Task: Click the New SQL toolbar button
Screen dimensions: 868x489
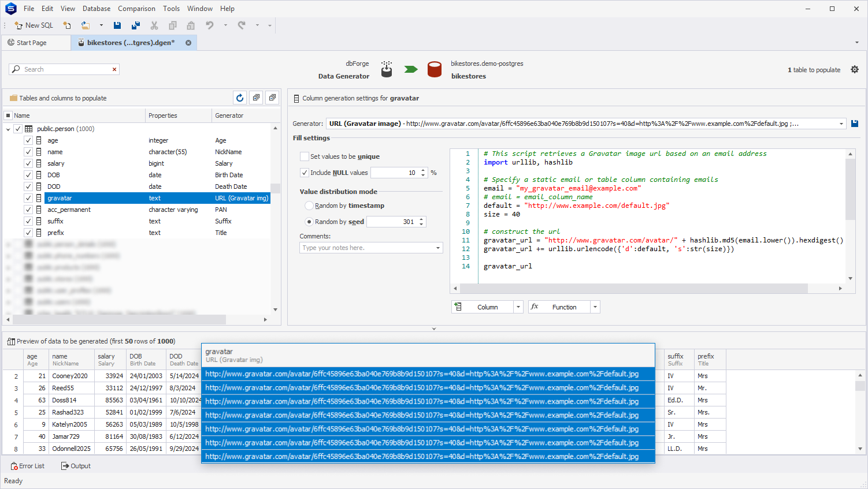Action: 34,25
